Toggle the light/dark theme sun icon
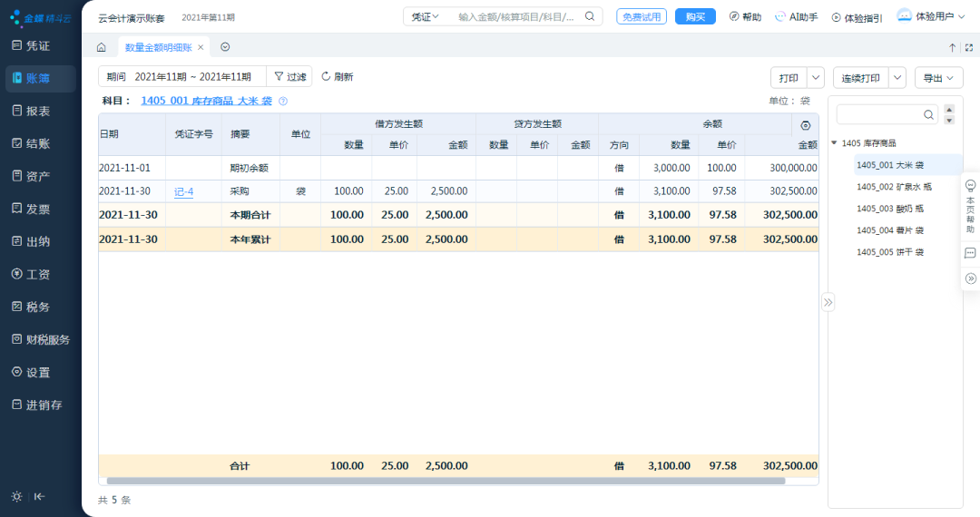Viewport: 980px width, 517px height. pyautogui.click(x=17, y=496)
